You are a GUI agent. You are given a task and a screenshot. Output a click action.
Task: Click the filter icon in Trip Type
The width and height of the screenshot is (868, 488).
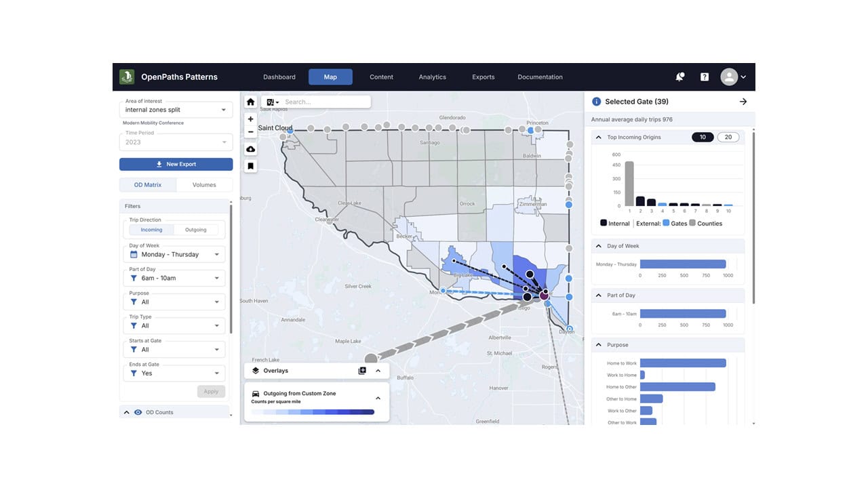(x=134, y=325)
